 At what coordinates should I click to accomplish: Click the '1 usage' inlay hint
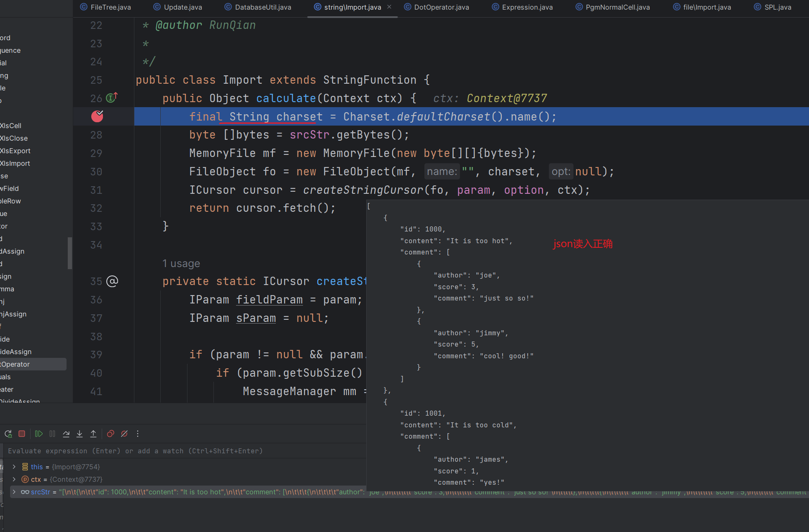coord(181,263)
